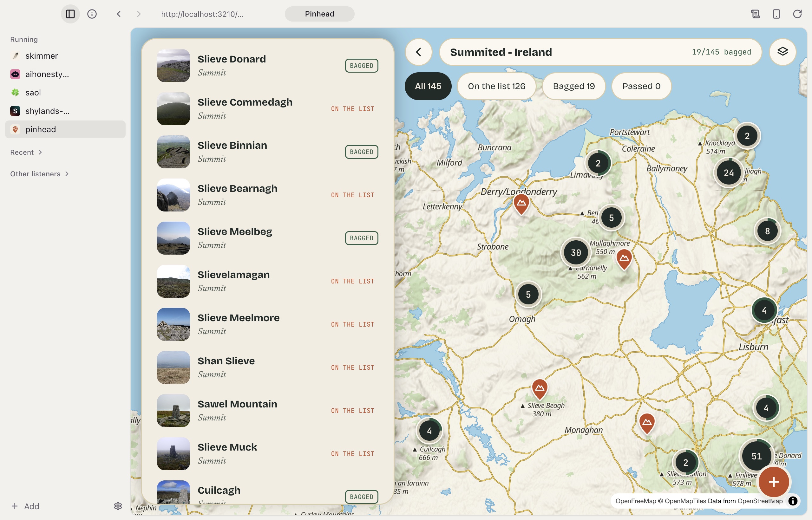Open the aihonesty app in sidebar
This screenshot has height=520, width=812.
tap(65, 74)
